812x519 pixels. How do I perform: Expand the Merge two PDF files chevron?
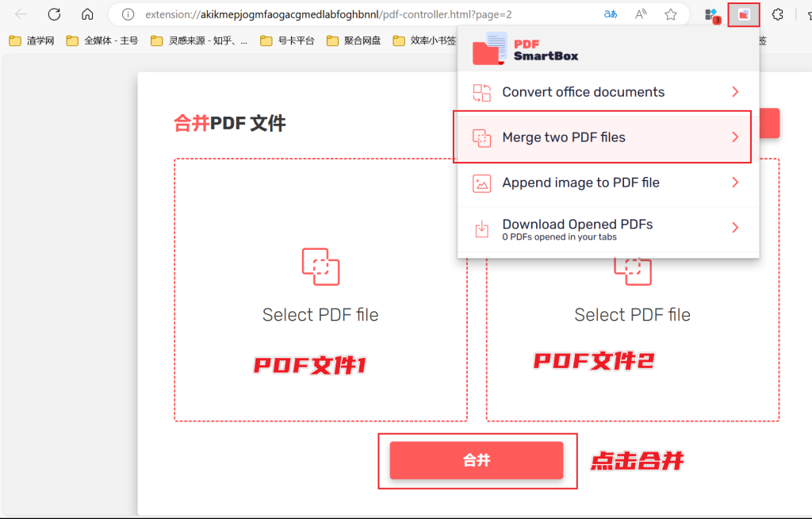click(735, 136)
